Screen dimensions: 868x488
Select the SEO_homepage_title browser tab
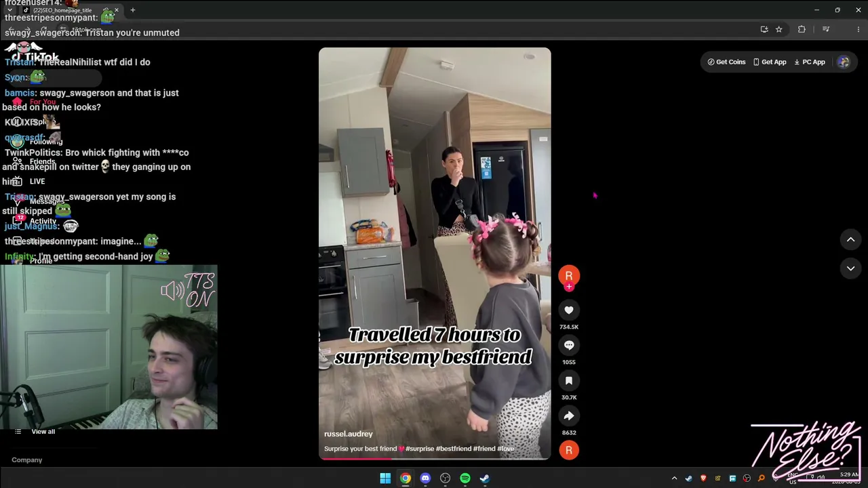point(71,10)
